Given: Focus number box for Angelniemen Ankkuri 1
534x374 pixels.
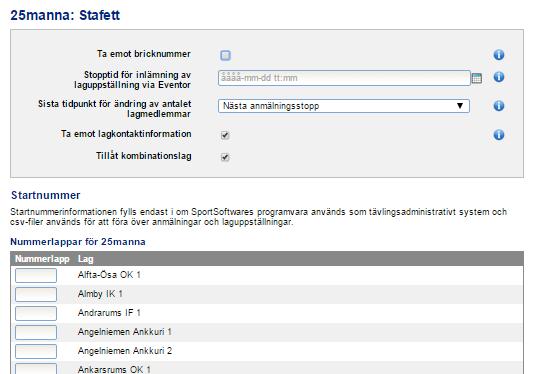Looking at the screenshot, I should coord(36,332).
